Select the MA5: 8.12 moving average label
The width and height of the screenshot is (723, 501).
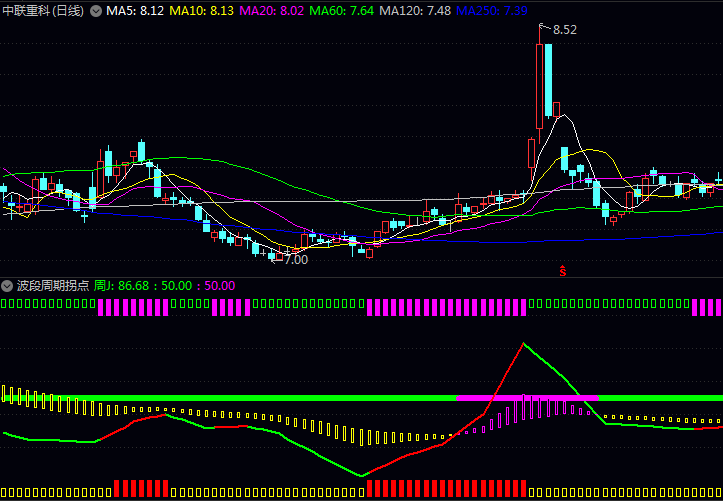click(135, 10)
